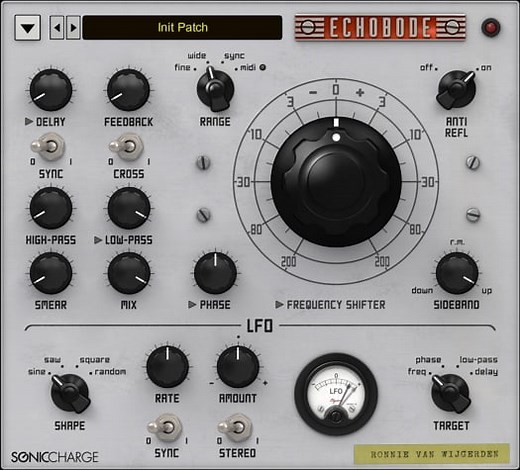Screen dimensions: 520x470
Task: Set LFO target to phase
Action: [x=428, y=360]
